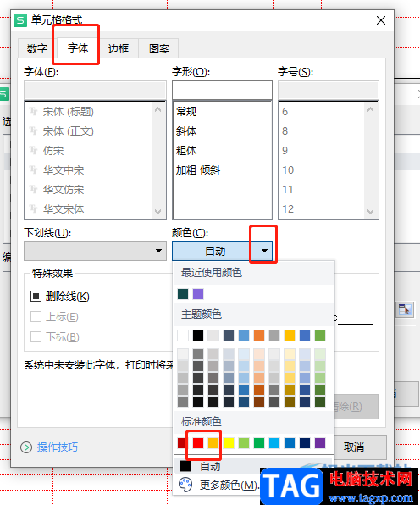Screen dimensions: 420x505
Task: Close the 单元格格式 dialog
Action: pyautogui.click(x=381, y=20)
